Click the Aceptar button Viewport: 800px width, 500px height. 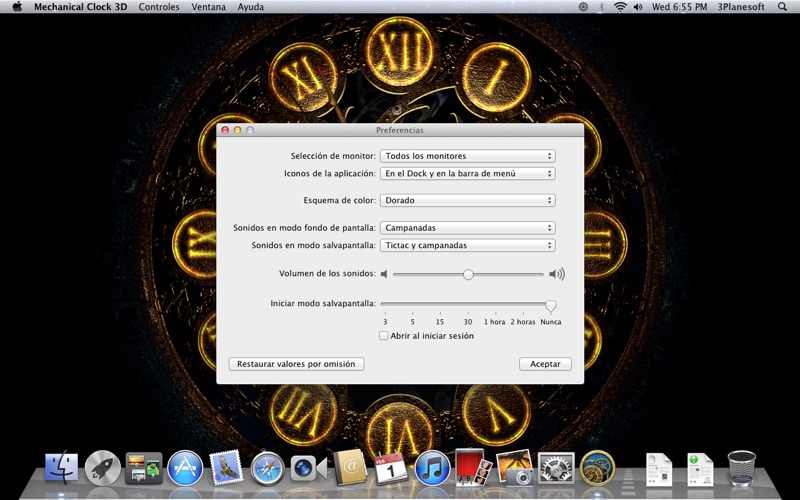[x=545, y=364]
